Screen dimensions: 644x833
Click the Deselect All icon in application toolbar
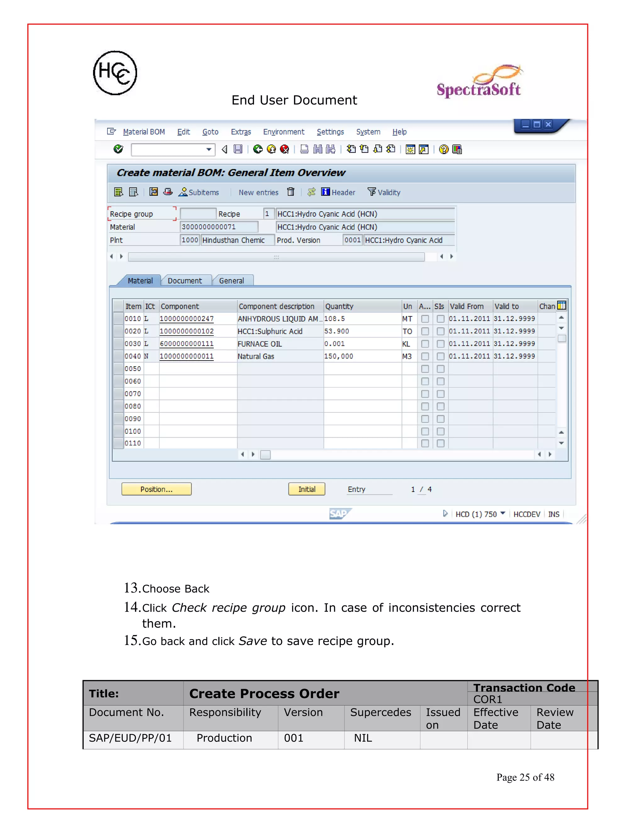[134, 192]
